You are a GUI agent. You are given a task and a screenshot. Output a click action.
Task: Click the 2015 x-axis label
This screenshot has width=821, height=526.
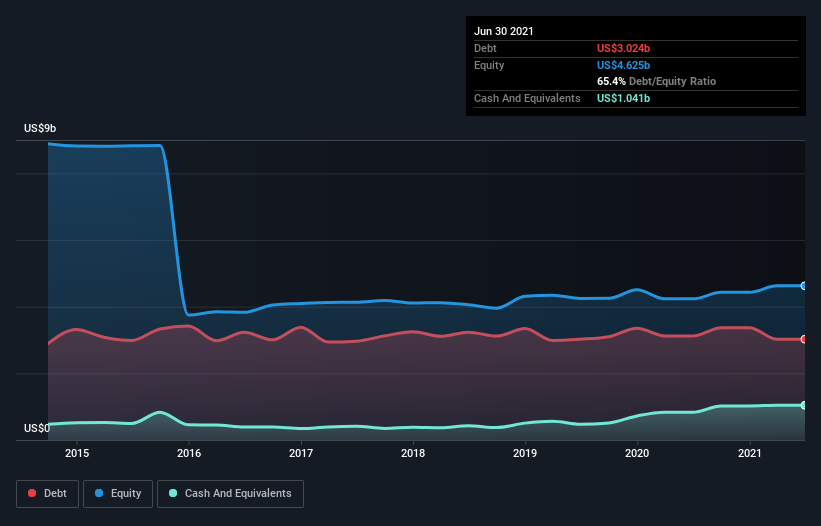(77, 453)
